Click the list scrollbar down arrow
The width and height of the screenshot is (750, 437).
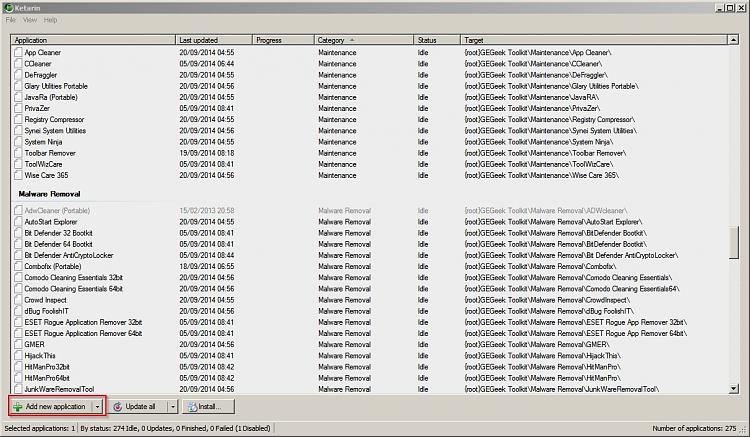(734, 389)
